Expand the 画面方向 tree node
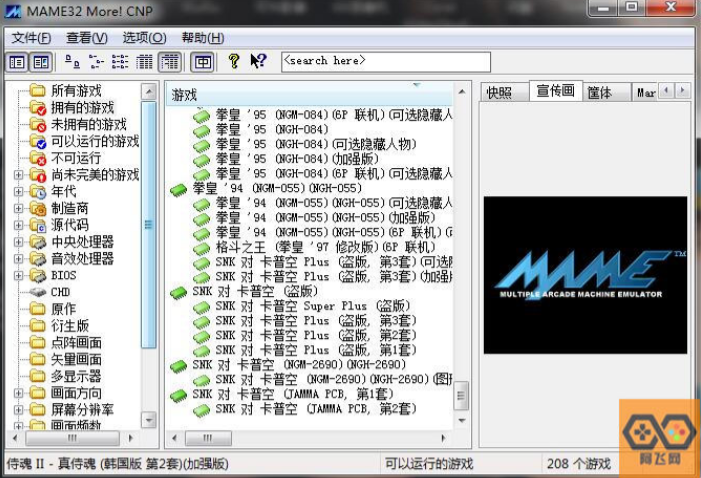Screen dimensions: 701x478 pyautogui.click(x=18, y=393)
